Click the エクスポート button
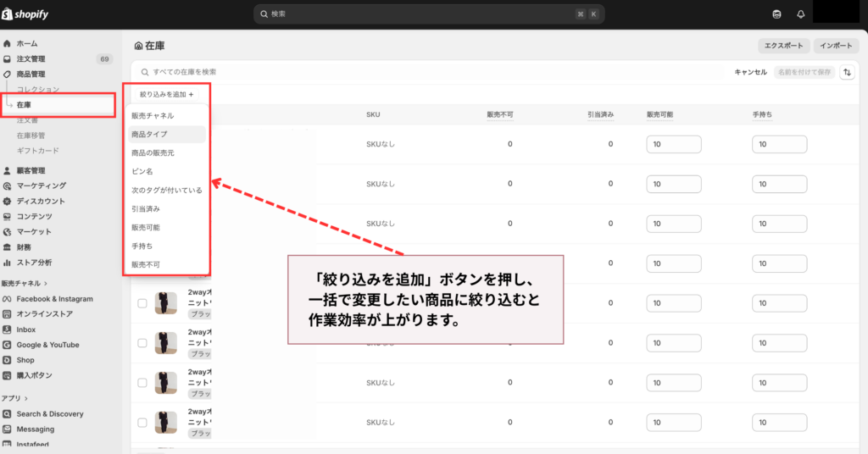The image size is (868, 454). coord(783,46)
